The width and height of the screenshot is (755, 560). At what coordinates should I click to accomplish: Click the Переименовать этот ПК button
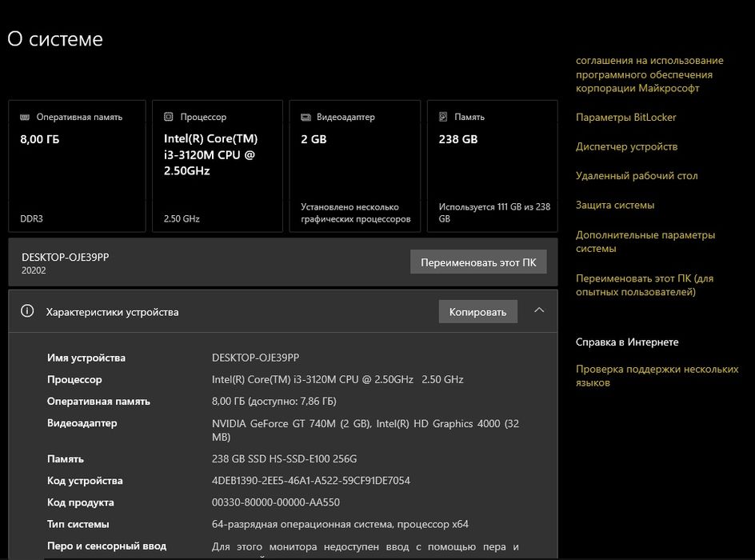tap(478, 262)
